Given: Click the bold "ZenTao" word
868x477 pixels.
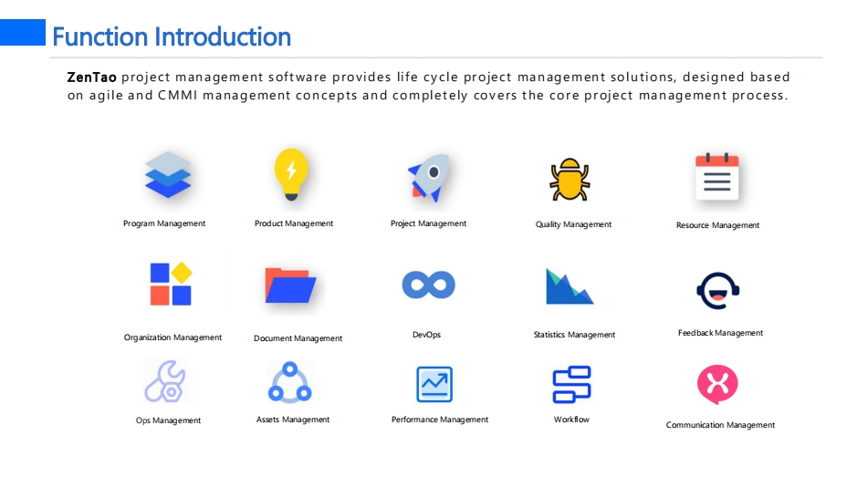Looking at the screenshot, I should click(x=92, y=77).
